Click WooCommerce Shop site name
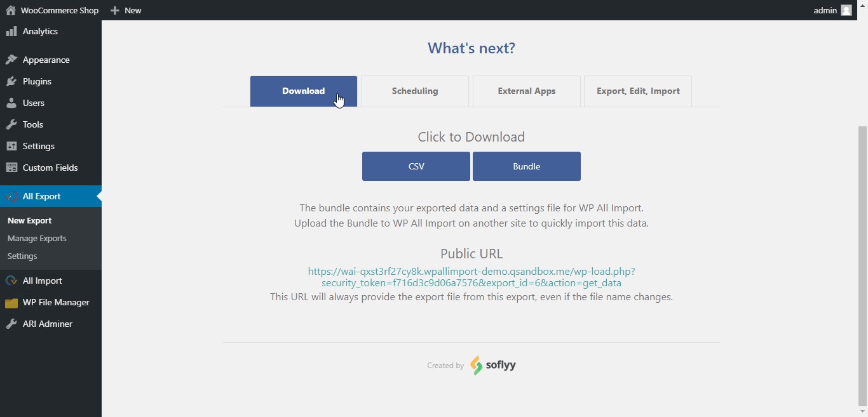 coord(60,10)
